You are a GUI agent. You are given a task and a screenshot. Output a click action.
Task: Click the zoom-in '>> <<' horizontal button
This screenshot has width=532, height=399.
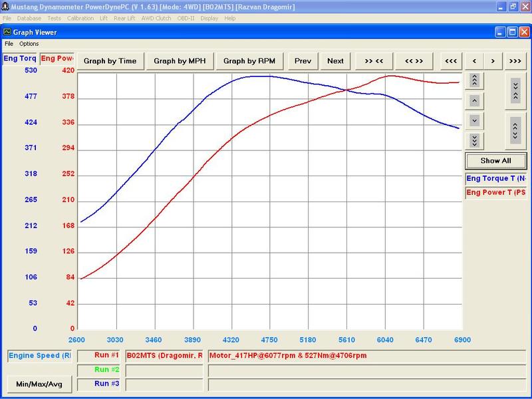(374, 61)
